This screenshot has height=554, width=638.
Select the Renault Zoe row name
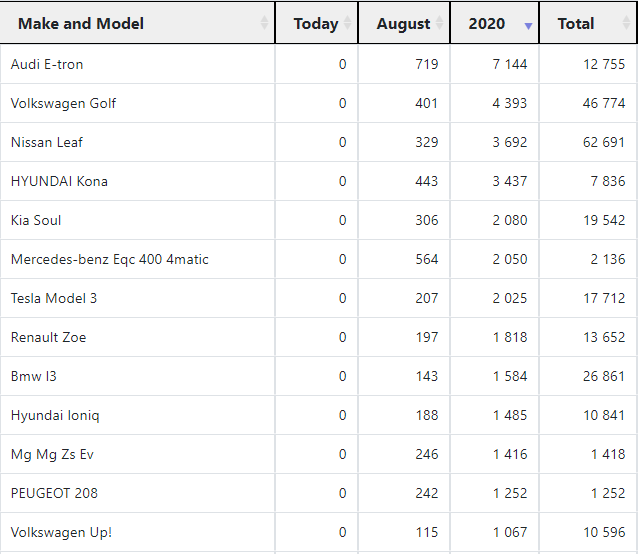coord(48,337)
